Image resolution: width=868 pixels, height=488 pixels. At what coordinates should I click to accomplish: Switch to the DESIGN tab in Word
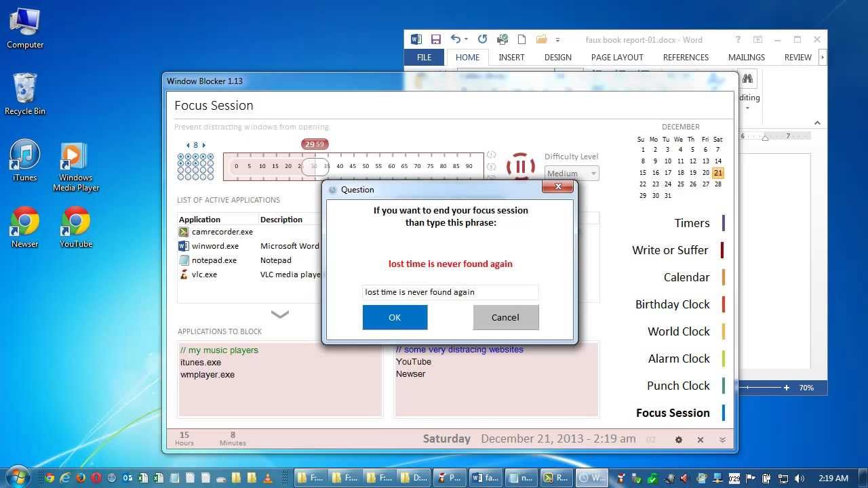(558, 58)
